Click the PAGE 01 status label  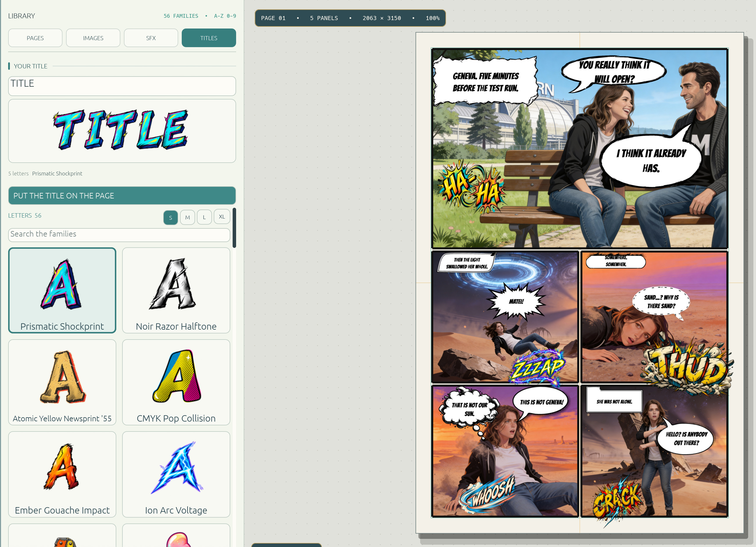pyautogui.click(x=273, y=18)
